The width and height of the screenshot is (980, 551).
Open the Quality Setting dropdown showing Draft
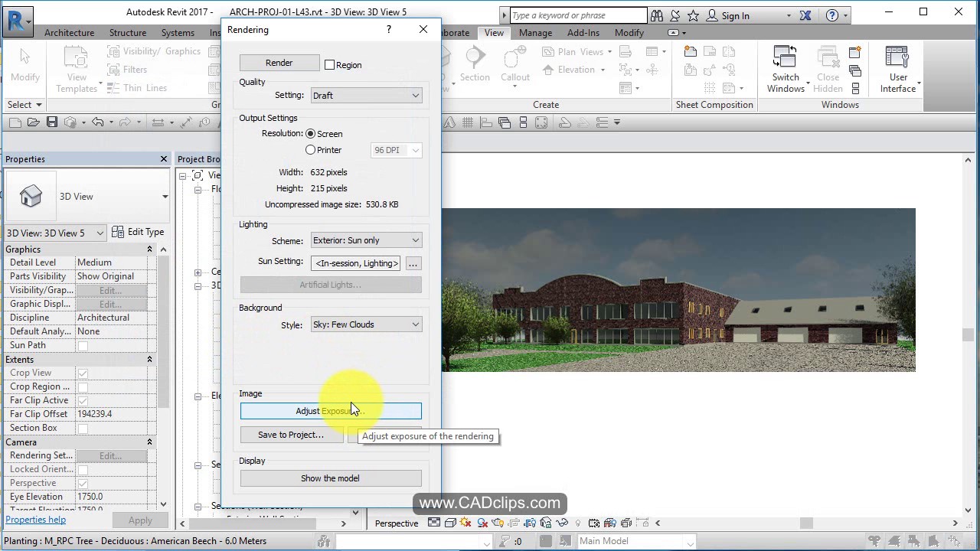[x=366, y=95]
